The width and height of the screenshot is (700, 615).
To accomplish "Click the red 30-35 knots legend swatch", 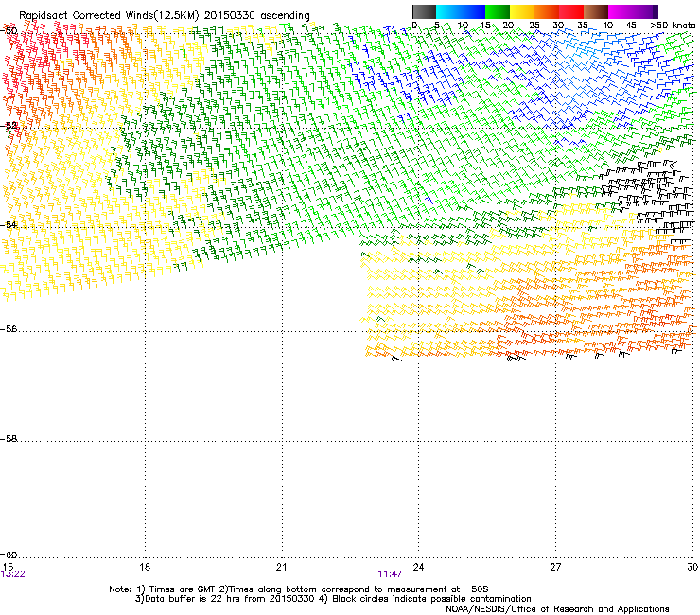I will pyautogui.click(x=571, y=11).
